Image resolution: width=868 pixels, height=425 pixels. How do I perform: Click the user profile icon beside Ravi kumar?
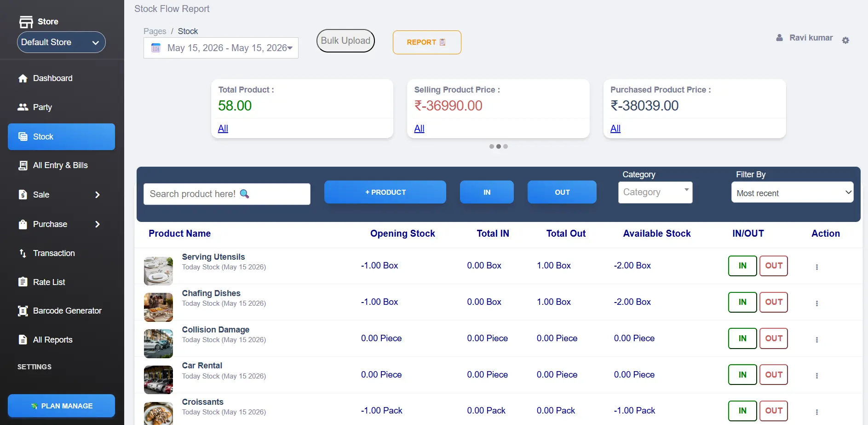coord(779,38)
